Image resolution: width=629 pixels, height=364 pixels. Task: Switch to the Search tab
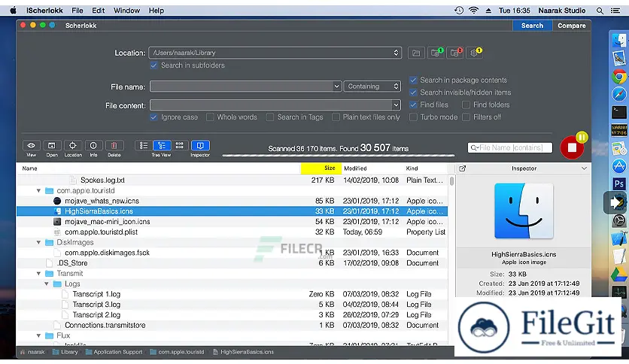[x=532, y=26]
